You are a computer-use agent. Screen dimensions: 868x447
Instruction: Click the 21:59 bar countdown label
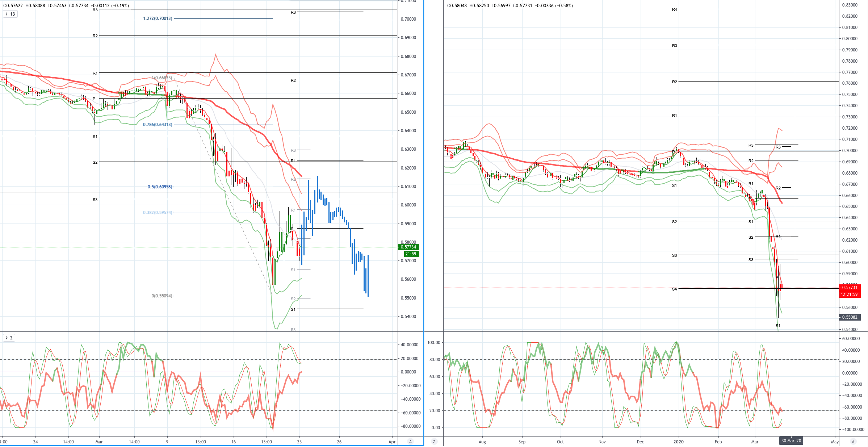coord(411,254)
